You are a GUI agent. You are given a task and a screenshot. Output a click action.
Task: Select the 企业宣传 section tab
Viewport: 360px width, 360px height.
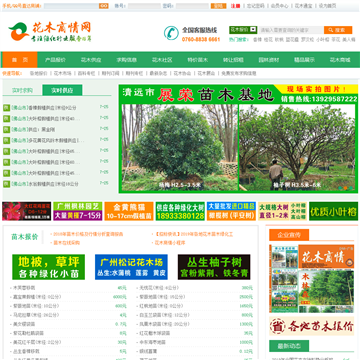pos(289,235)
